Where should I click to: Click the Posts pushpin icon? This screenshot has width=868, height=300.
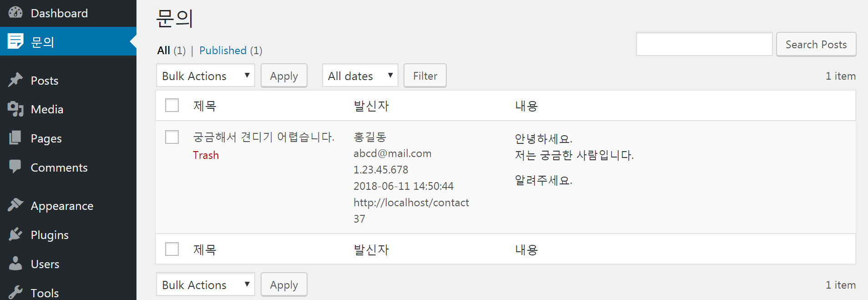click(15, 80)
